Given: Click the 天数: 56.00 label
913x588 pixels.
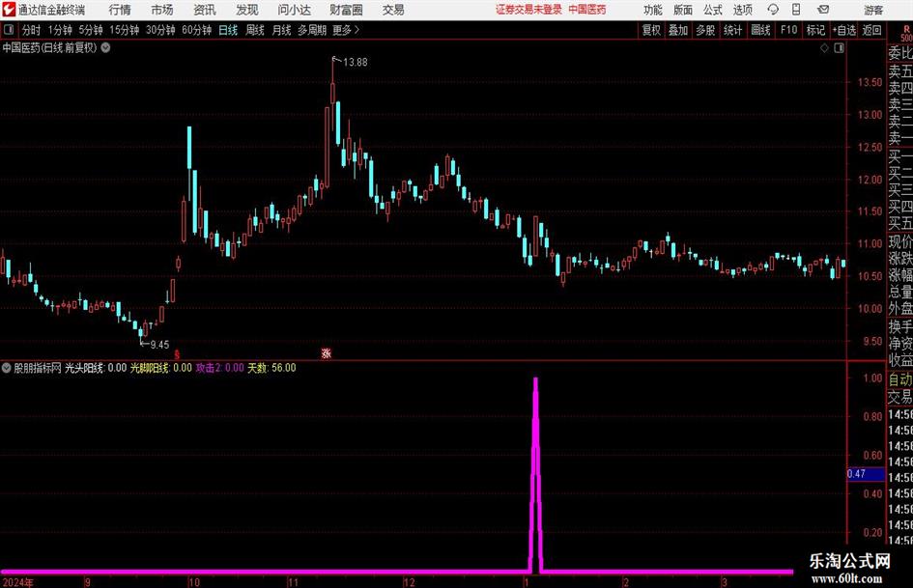Looking at the screenshot, I should (271, 368).
